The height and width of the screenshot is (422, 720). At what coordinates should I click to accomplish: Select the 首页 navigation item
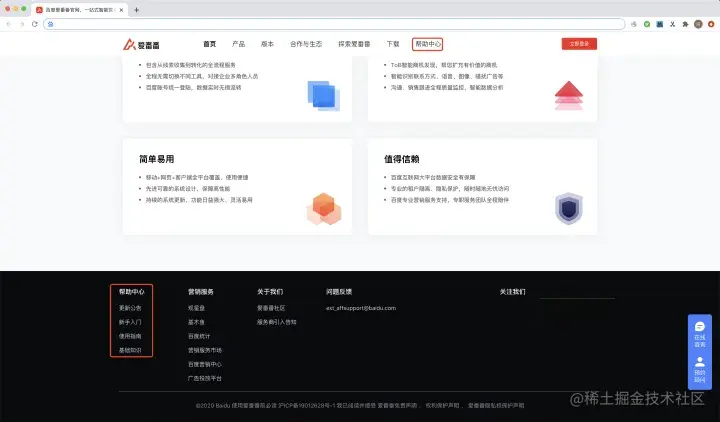(x=209, y=44)
